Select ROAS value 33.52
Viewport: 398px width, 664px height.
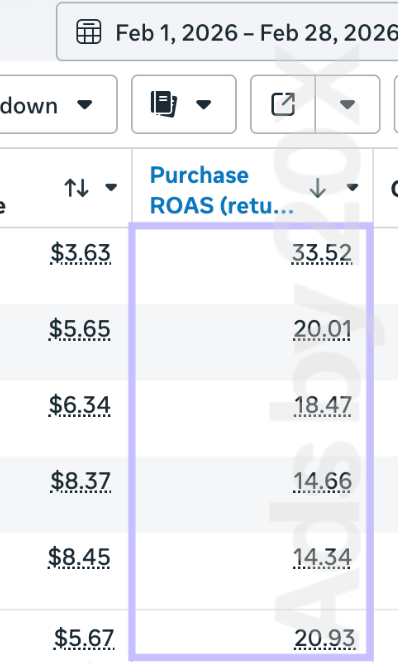pos(322,253)
